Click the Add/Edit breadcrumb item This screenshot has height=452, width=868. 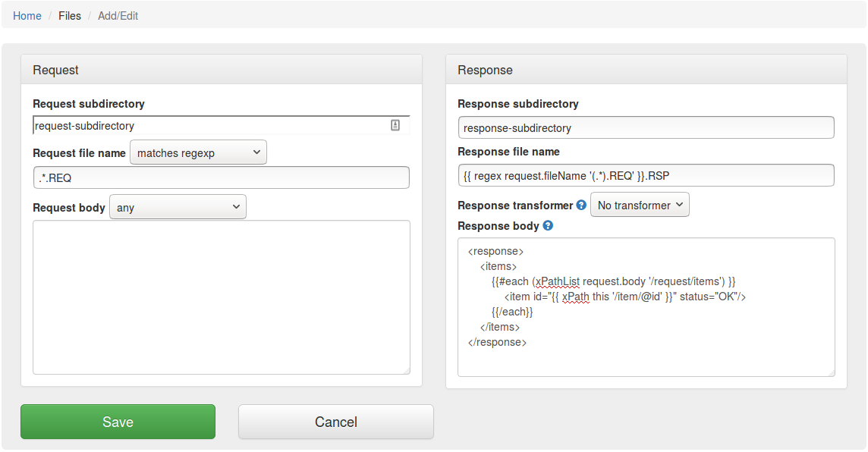pyautogui.click(x=118, y=15)
